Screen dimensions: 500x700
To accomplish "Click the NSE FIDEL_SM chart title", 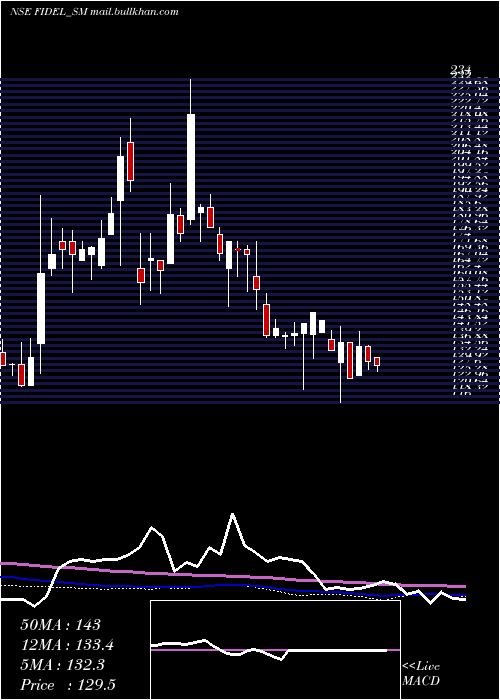I will [x=49, y=12].
